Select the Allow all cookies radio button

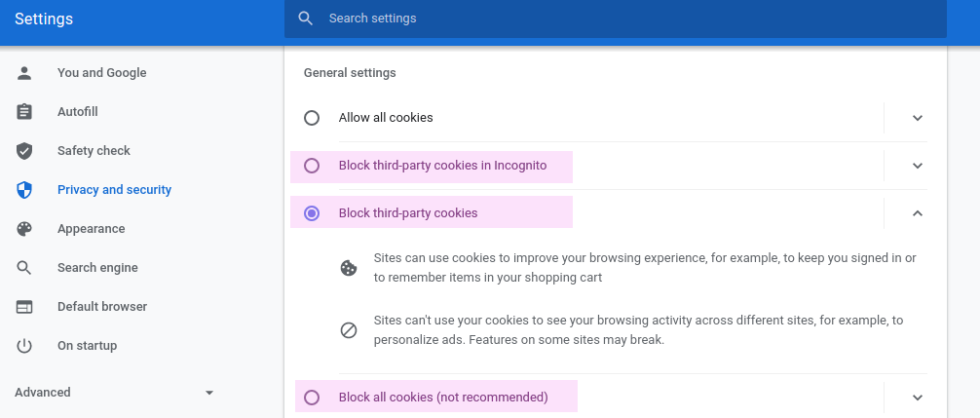(x=312, y=118)
